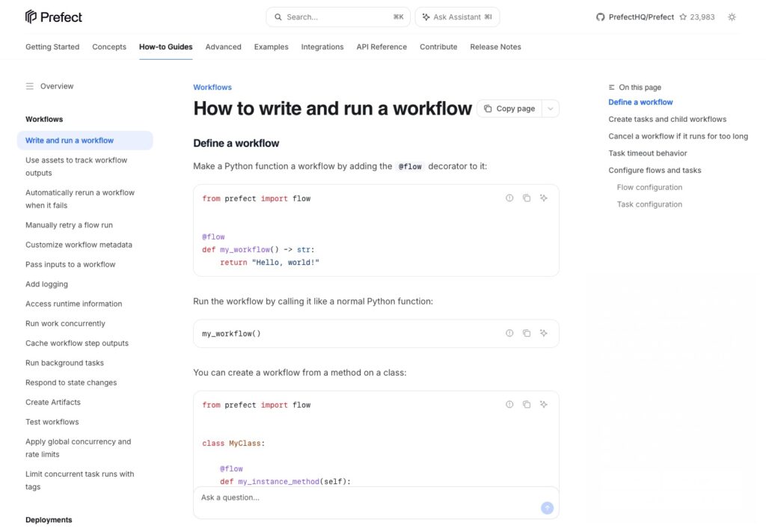Copy the first 'from prefect import flow' code block
Screen dimensions: 766x532
(527, 198)
